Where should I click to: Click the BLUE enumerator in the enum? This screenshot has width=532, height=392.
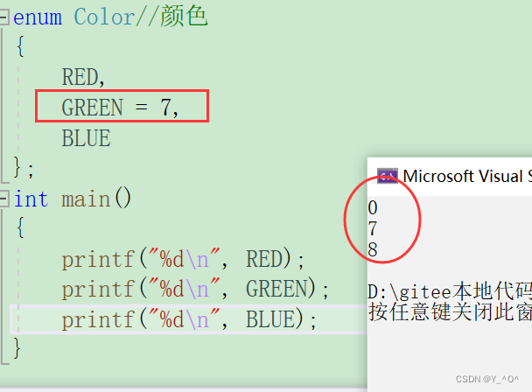(x=86, y=138)
